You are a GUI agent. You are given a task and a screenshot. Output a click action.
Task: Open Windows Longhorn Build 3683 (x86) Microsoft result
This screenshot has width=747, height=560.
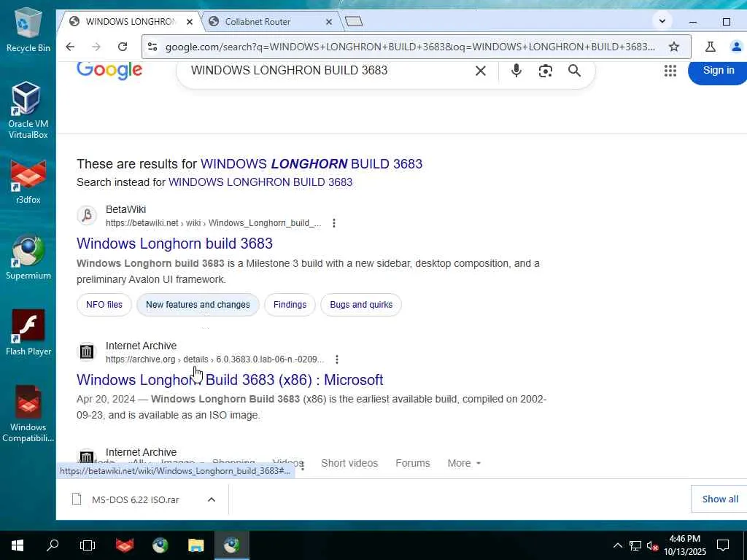230,379
